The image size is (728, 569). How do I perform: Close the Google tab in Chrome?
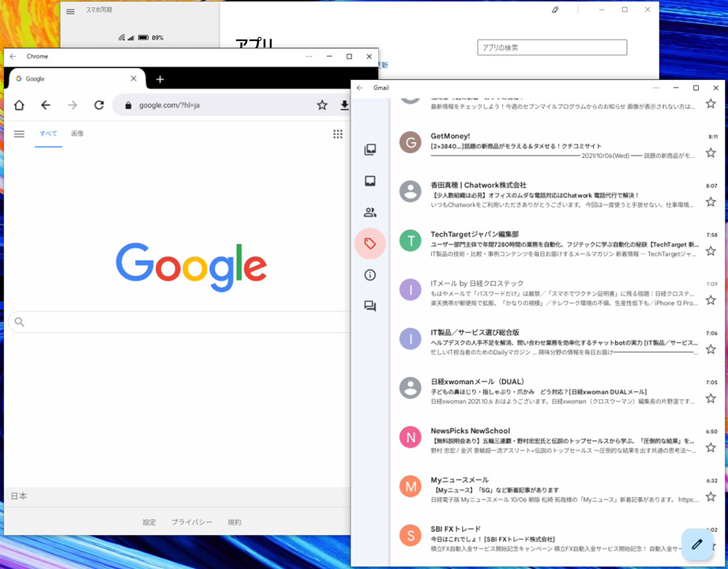[133, 78]
